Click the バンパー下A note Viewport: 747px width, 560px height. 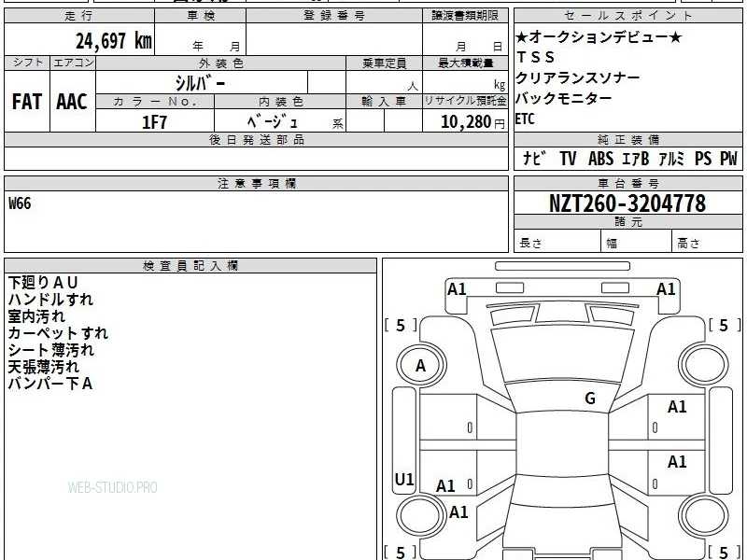[x=50, y=384]
